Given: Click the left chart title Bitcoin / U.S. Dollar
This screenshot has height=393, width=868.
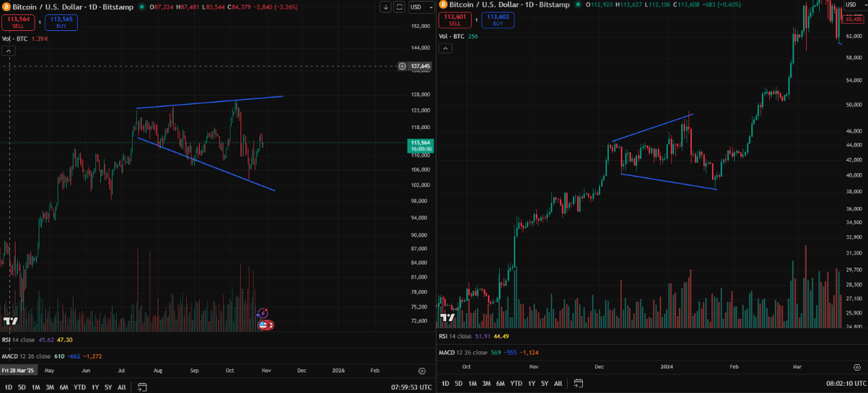Looking at the screenshot, I should tap(46, 6).
